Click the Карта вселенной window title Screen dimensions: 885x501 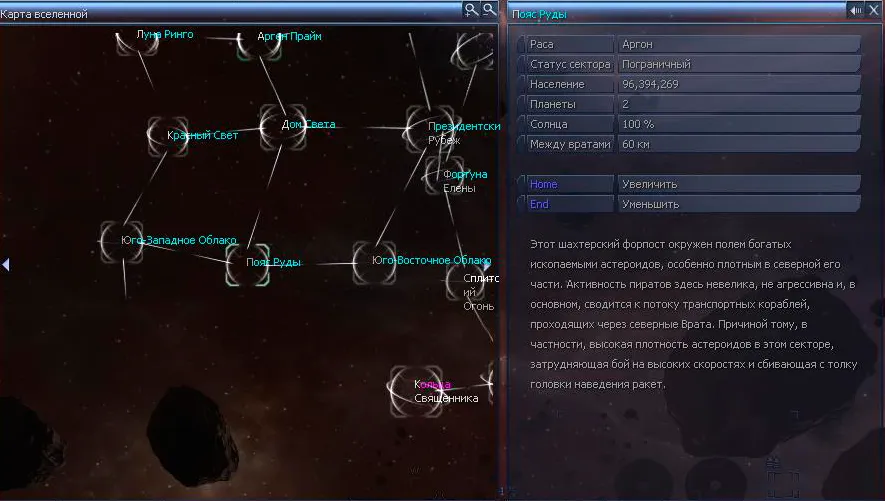pos(44,14)
